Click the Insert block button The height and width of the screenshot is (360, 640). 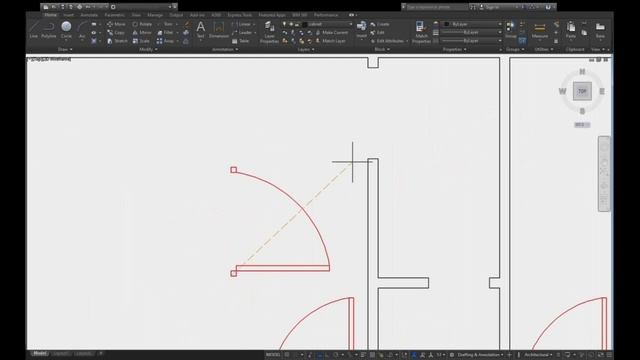point(361,30)
